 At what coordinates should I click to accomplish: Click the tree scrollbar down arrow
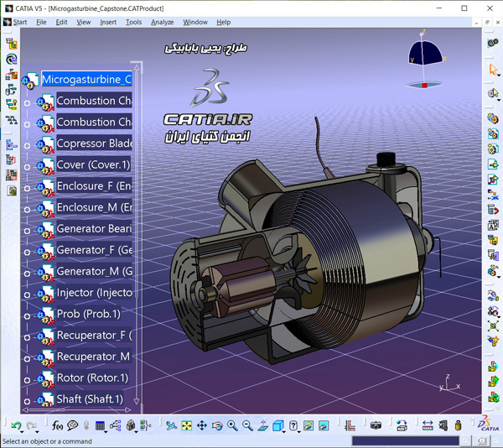[137, 402]
